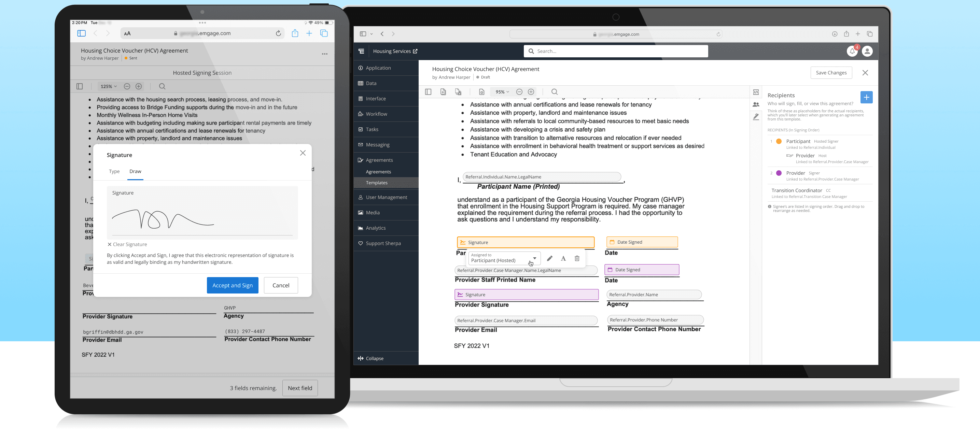Image resolution: width=980 pixels, height=430 pixels.
Task: Select the Agreements sub-item in sidebar
Action: coord(386,172)
